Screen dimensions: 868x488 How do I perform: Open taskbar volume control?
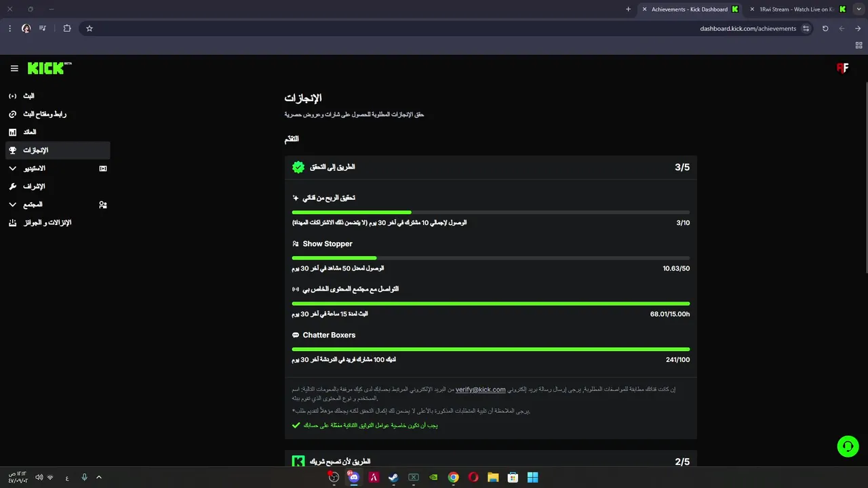click(39, 477)
